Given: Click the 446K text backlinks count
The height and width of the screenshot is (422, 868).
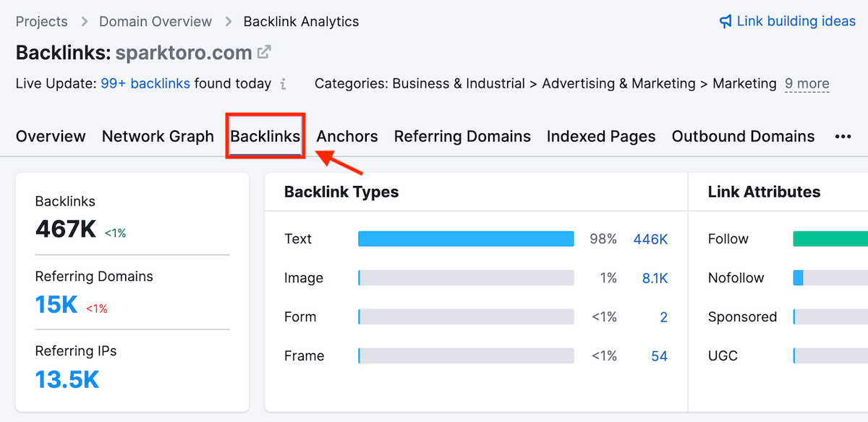Looking at the screenshot, I should (650, 239).
